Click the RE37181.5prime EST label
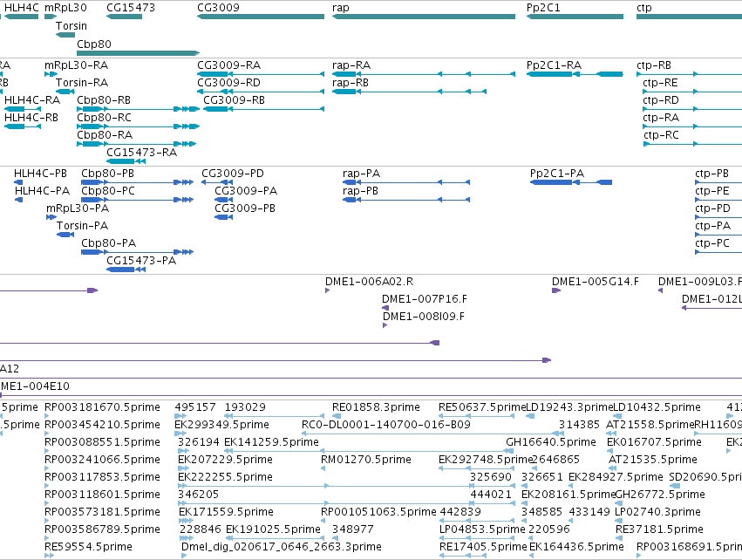742x560 pixels. coord(659,529)
